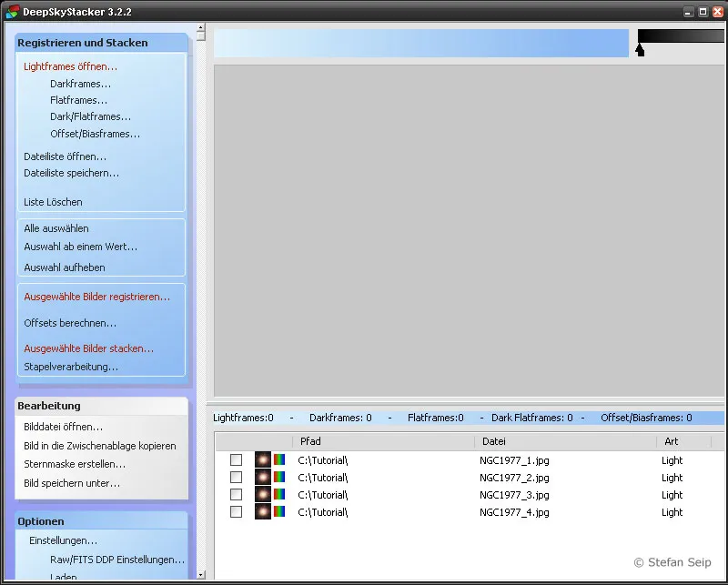
Task: Click the NGC1977_3.jpg star thumbnail icon
Action: [263, 494]
